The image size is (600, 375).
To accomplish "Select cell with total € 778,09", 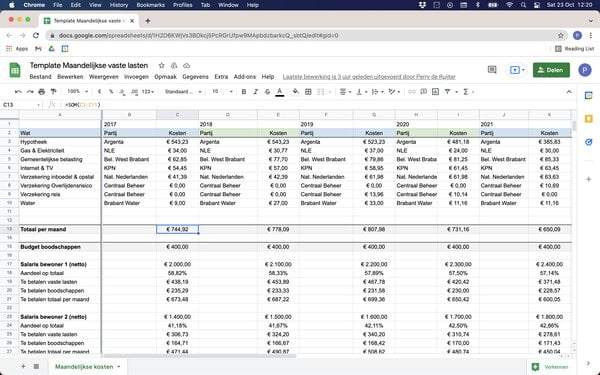I will 278,230.
